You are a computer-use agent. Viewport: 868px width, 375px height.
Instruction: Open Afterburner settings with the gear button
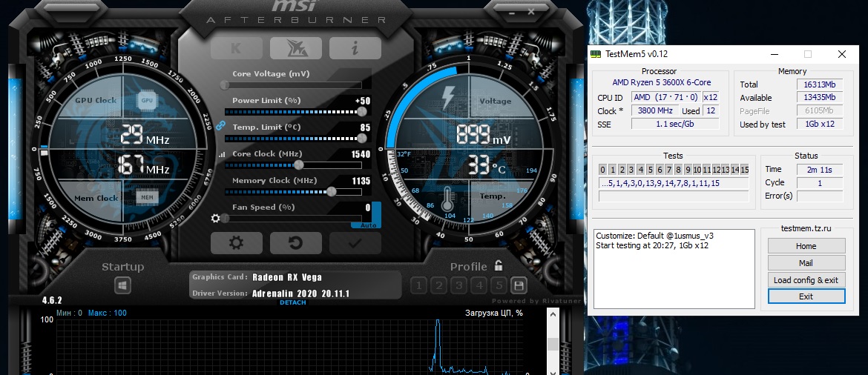pos(237,243)
